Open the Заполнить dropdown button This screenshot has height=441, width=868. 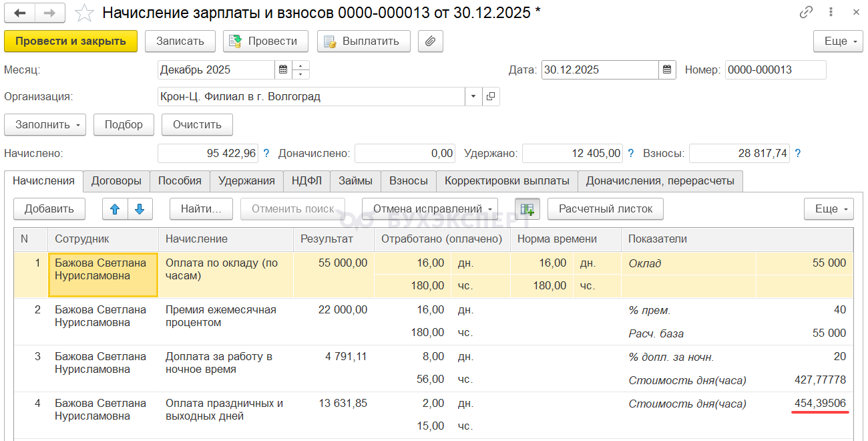click(45, 125)
